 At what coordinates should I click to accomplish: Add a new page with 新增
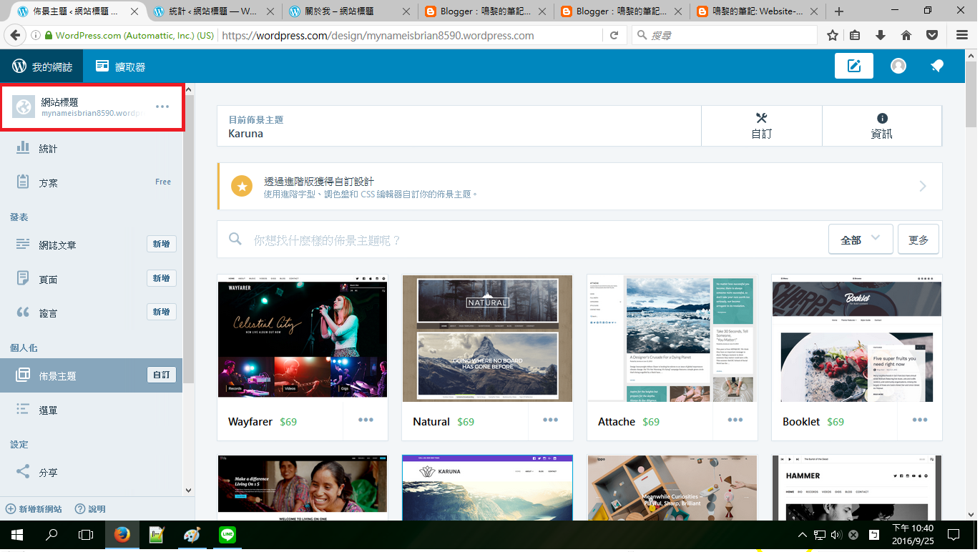pyautogui.click(x=162, y=278)
